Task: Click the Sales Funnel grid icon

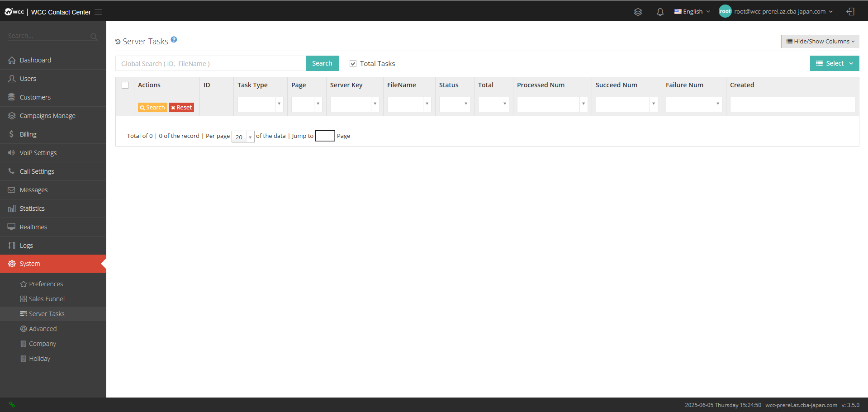Action: (x=24, y=299)
